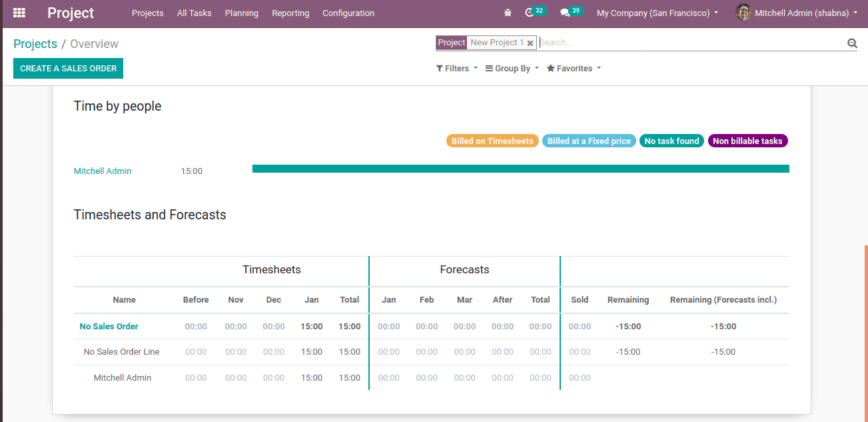Click the Mar column header
Image resolution: width=868 pixels, height=422 pixels.
click(x=465, y=299)
